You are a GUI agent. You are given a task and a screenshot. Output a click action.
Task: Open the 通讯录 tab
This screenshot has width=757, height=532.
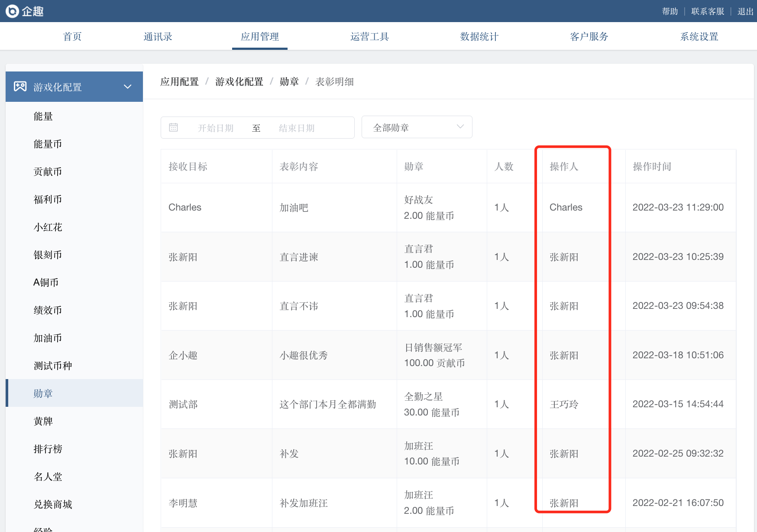(x=158, y=36)
